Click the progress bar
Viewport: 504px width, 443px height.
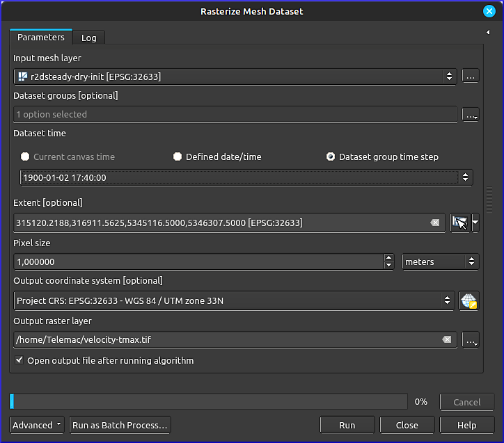pos(209,401)
